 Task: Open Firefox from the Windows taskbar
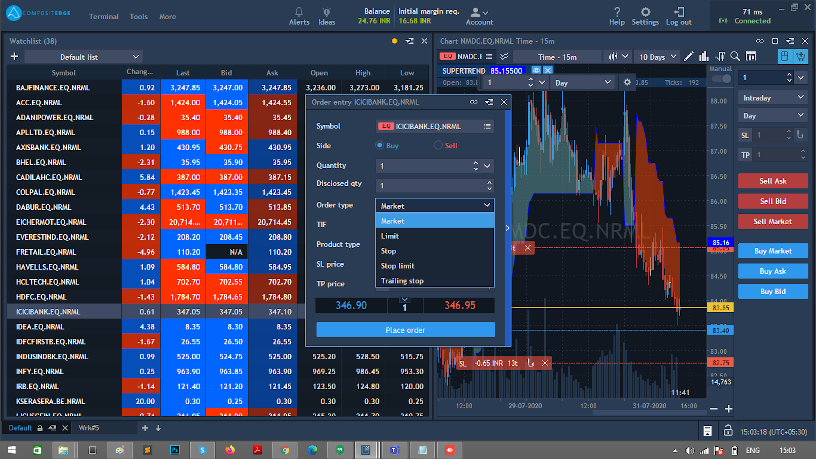[x=230, y=450]
